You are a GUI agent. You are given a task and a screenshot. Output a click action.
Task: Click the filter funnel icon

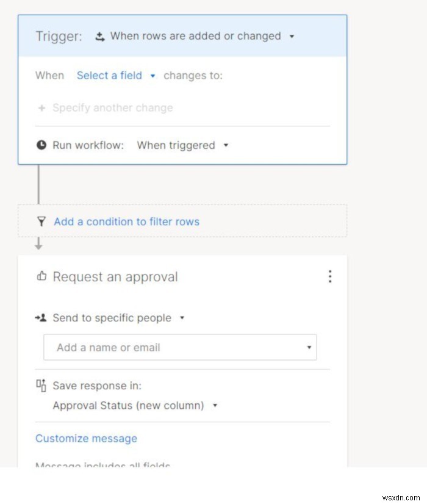(x=41, y=221)
